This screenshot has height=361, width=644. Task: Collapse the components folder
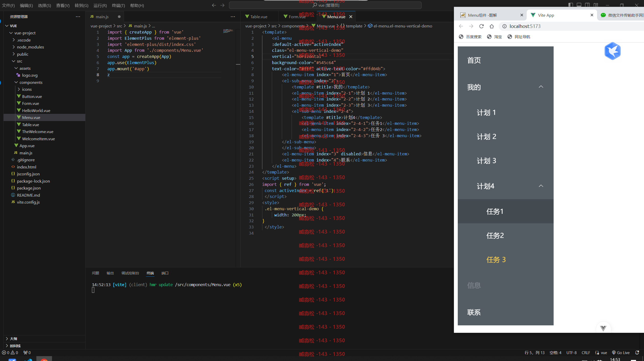pos(16,82)
